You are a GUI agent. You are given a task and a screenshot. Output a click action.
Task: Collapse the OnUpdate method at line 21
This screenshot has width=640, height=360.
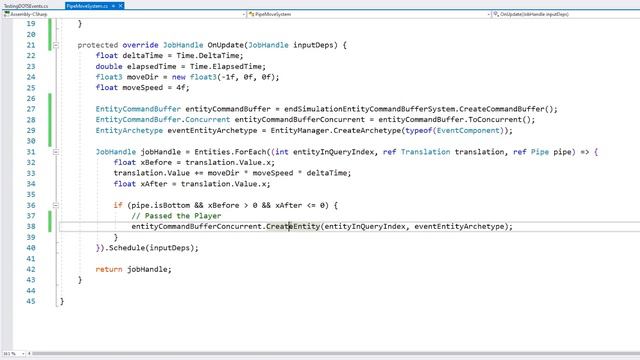(56, 45)
